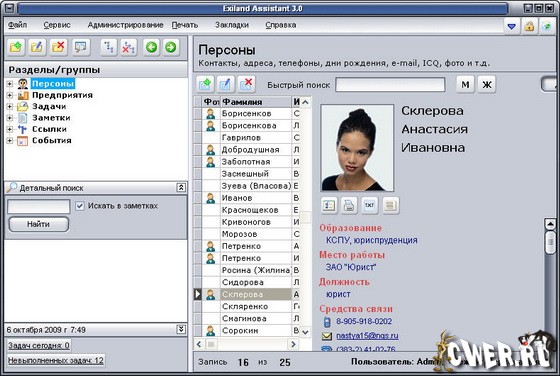Click the edit section pencil icon

[37, 47]
